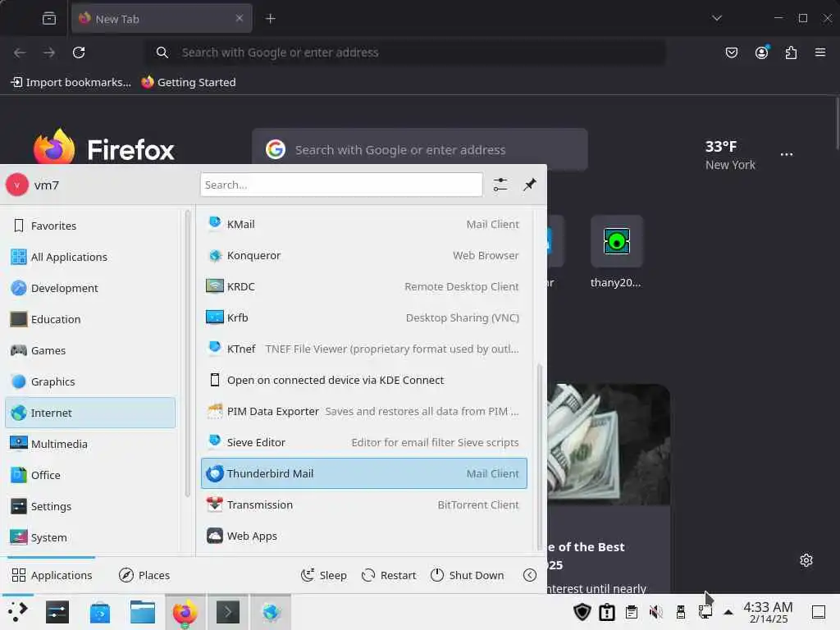The image size is (840, 630).
Task: Open Thunderbird Mail from the Internet list
Action: click(x=363, y=473)
